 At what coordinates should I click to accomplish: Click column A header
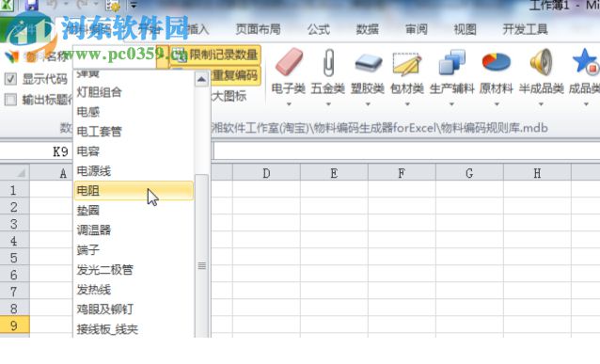51,173
